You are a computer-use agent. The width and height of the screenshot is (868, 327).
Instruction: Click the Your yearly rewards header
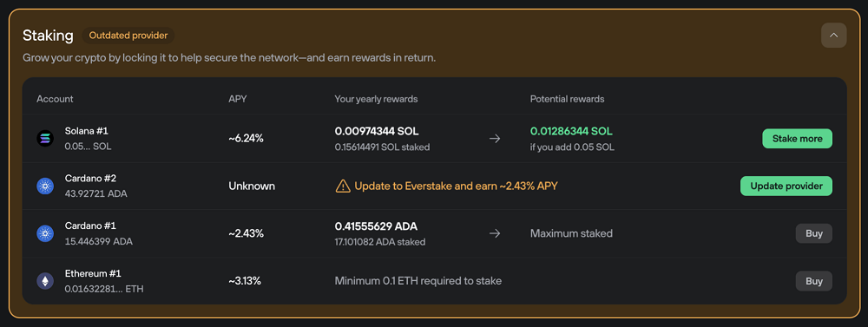coord(376,99)
